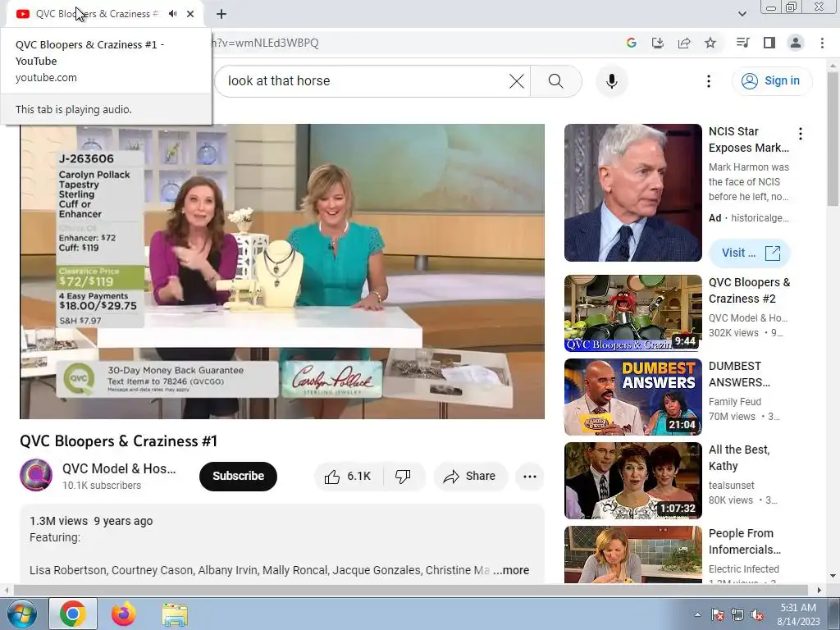Sign in to YouTube
Viewport: 840px width, 630px height.
(x=771, y=81)
